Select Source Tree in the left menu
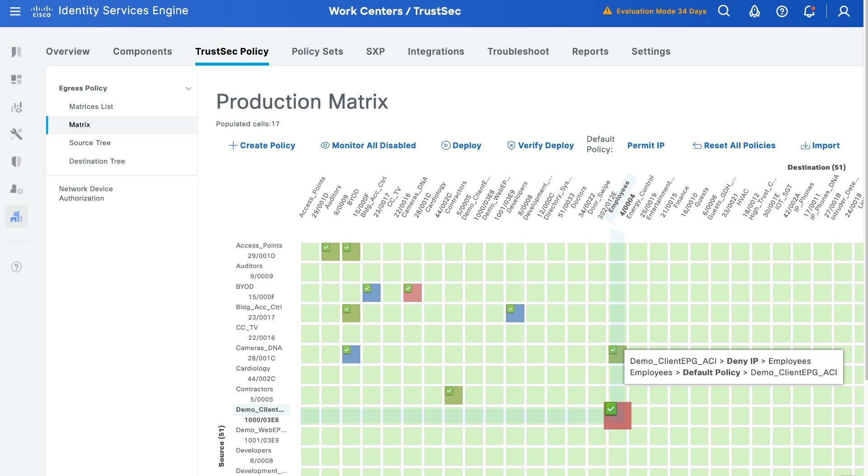The width and height of the screenshot is (868, 476). coord(90,143)
